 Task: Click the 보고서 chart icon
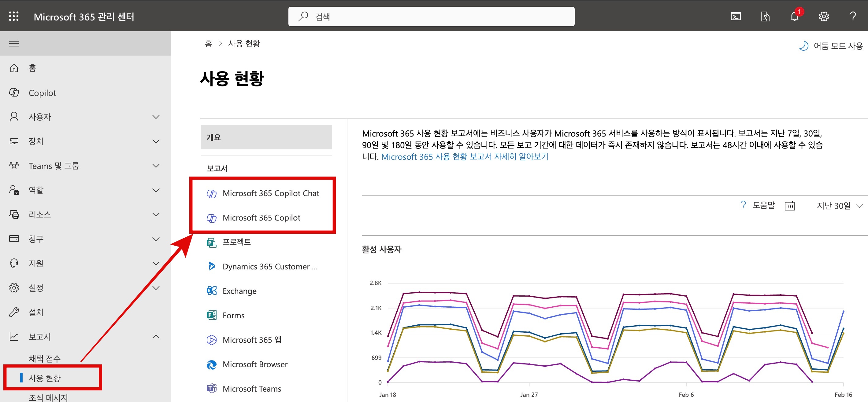[14, 336]
